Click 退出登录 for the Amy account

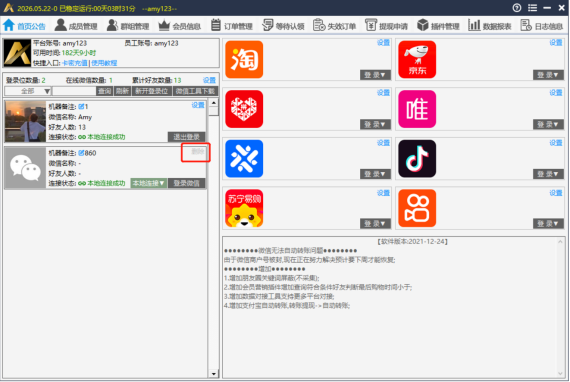tap(186, 137)
